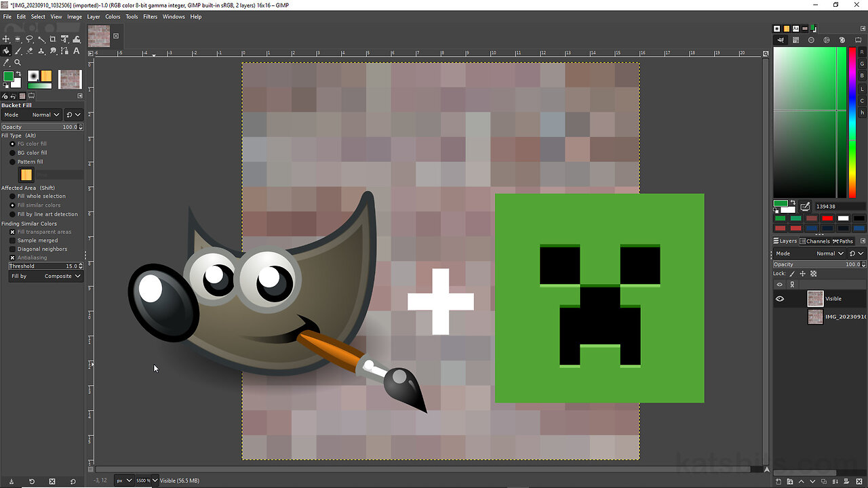
Task: Open the Windows menu
Action: (174, 16)
